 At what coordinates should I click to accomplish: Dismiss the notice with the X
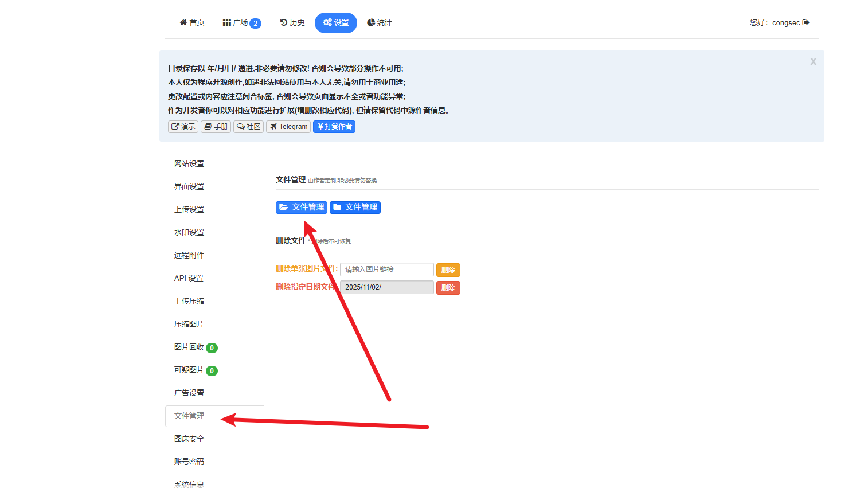pyautogui.click(x=813, y=61)
